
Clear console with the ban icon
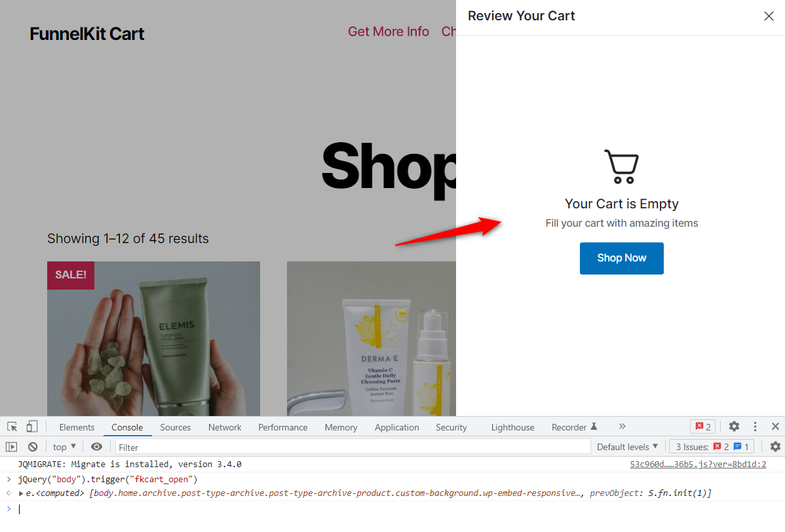click(x=33, y=446)
